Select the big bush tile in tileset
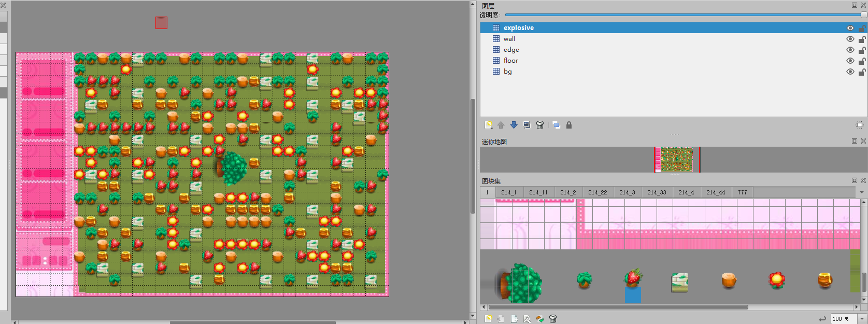868x324 pixels. [x=521, y=283]
